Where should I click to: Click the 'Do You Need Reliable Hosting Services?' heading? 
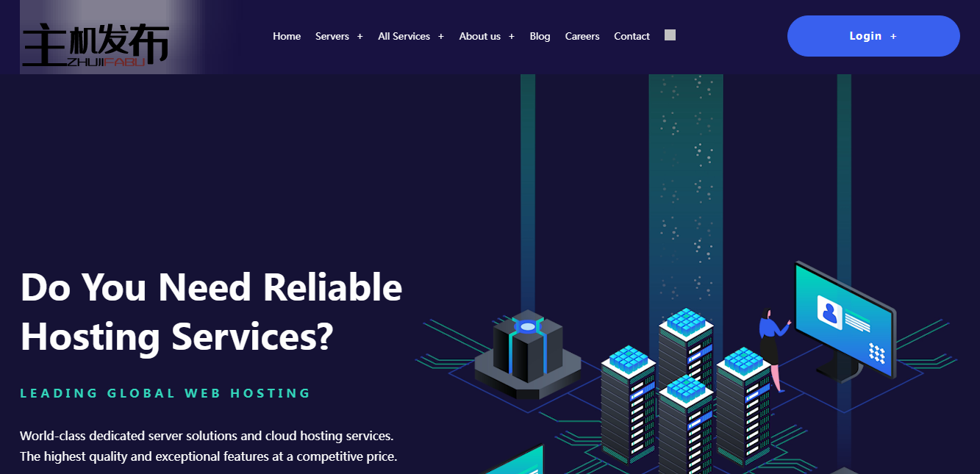211,312
